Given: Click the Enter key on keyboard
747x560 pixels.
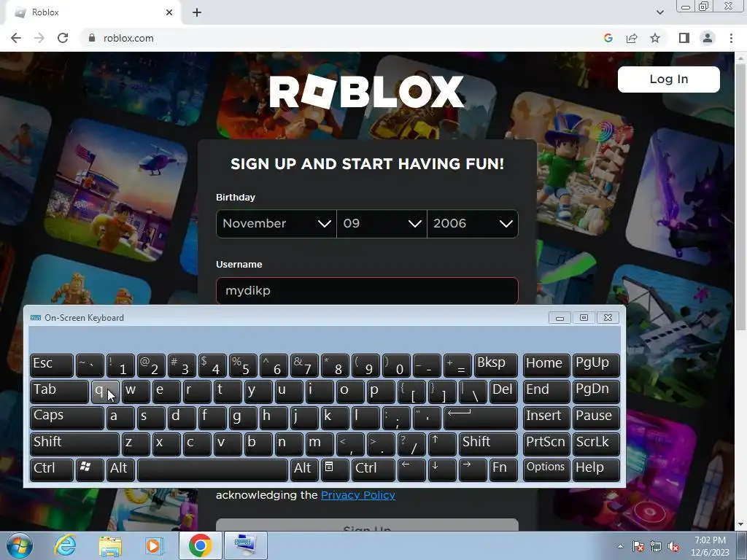Looking at the screenshot, I should coord(481,417).
